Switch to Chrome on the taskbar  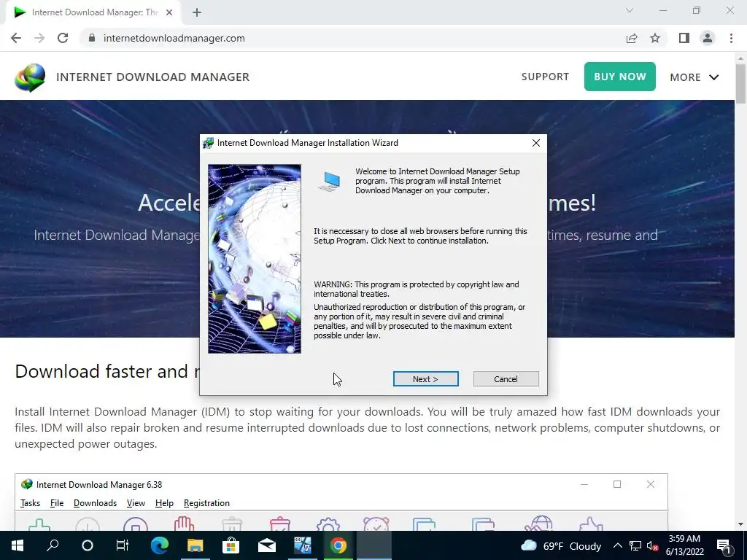click(338, 545)
